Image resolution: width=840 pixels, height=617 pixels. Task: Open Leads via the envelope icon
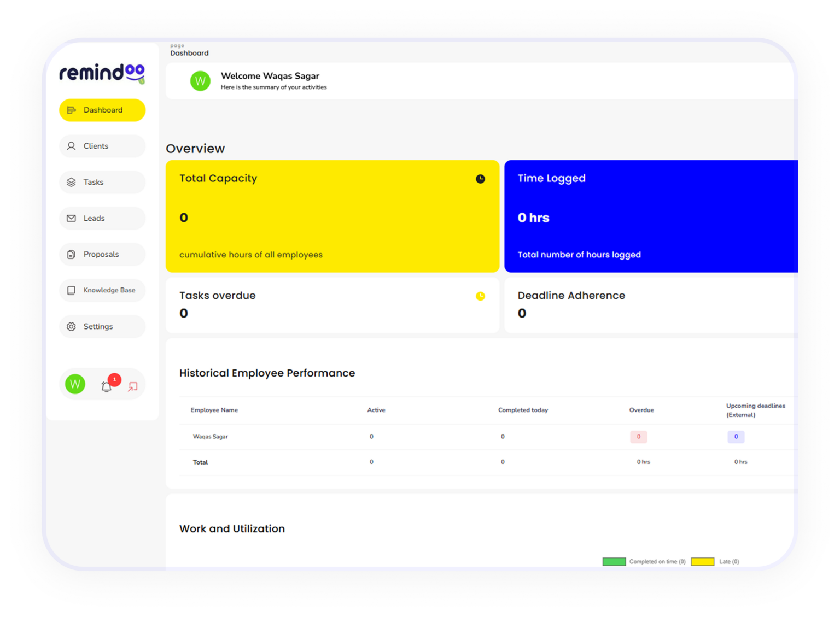click(x=71, y=218)
